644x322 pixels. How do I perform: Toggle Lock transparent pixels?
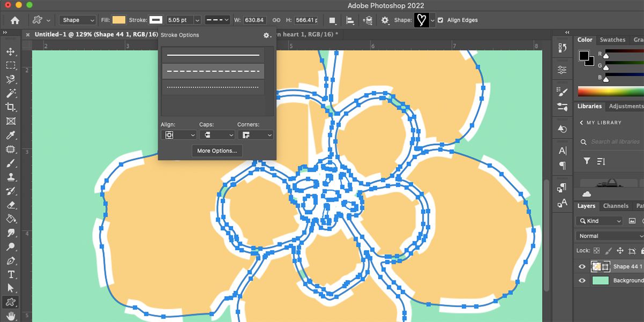[x=596, y=251]
